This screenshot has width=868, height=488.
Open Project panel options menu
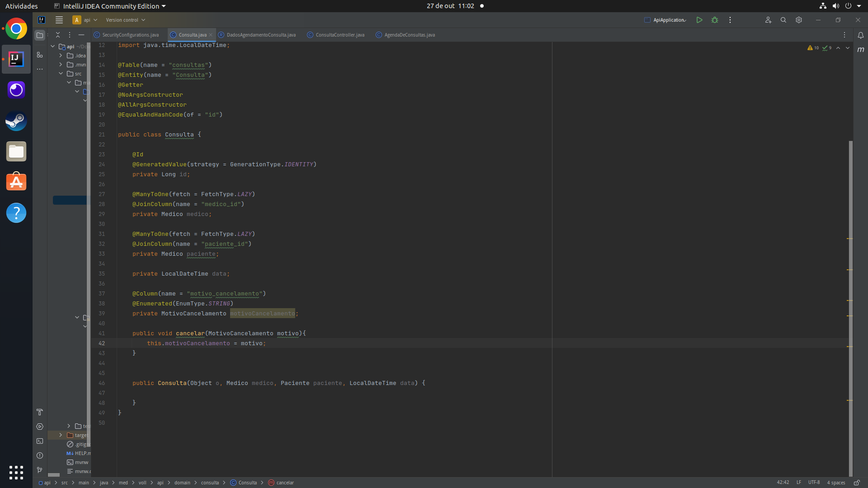[70, 35]
